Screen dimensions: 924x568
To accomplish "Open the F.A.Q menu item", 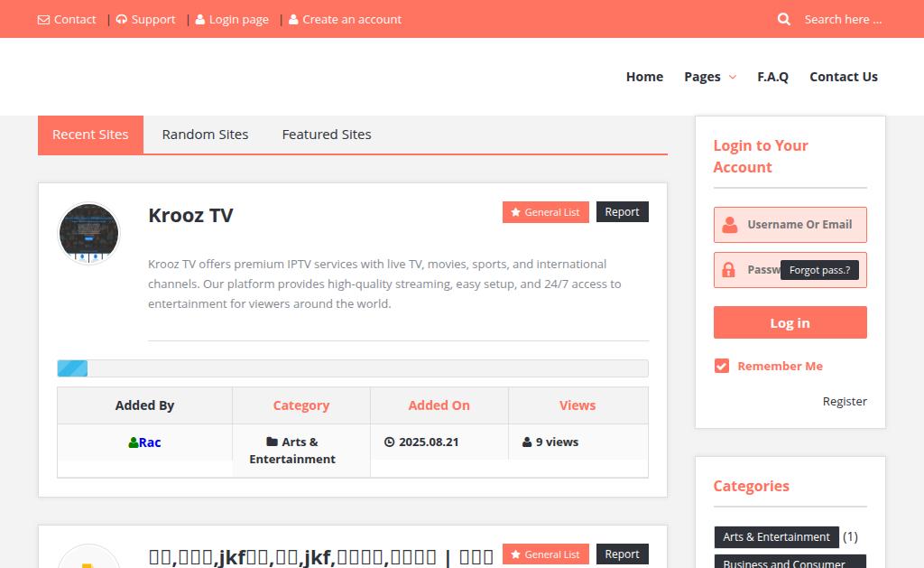I will pos(772,77).
